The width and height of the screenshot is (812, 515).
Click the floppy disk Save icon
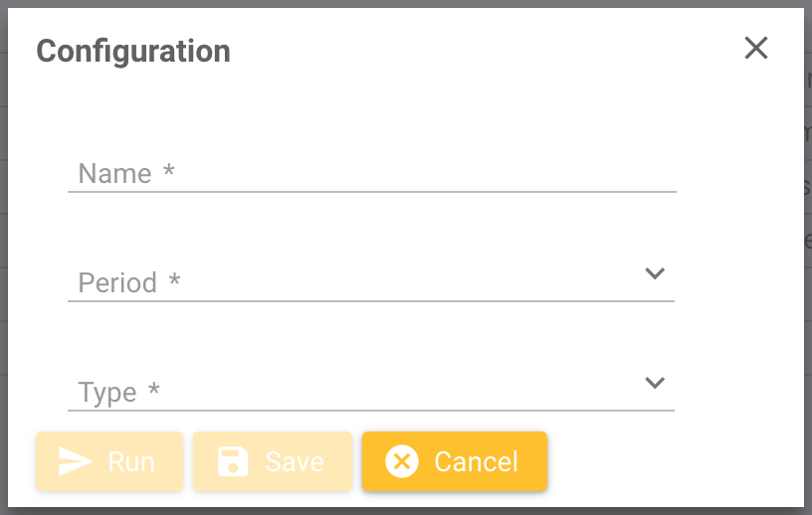(x=233, y=461)
